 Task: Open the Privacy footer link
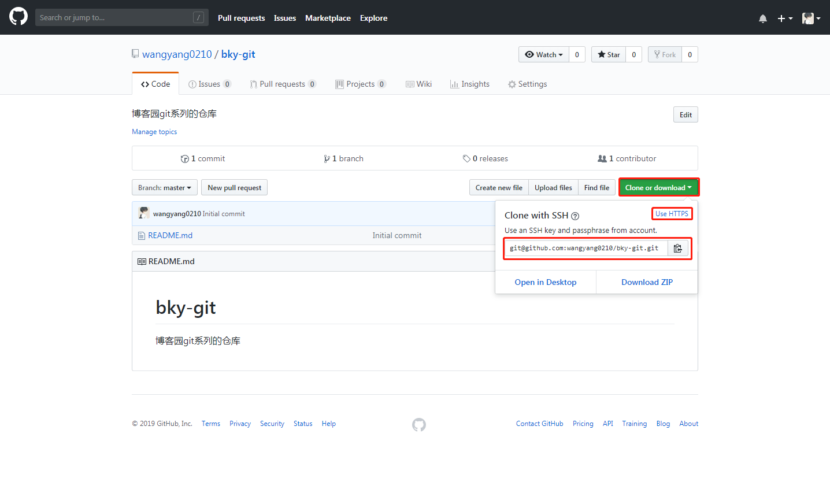click(240, 424)
